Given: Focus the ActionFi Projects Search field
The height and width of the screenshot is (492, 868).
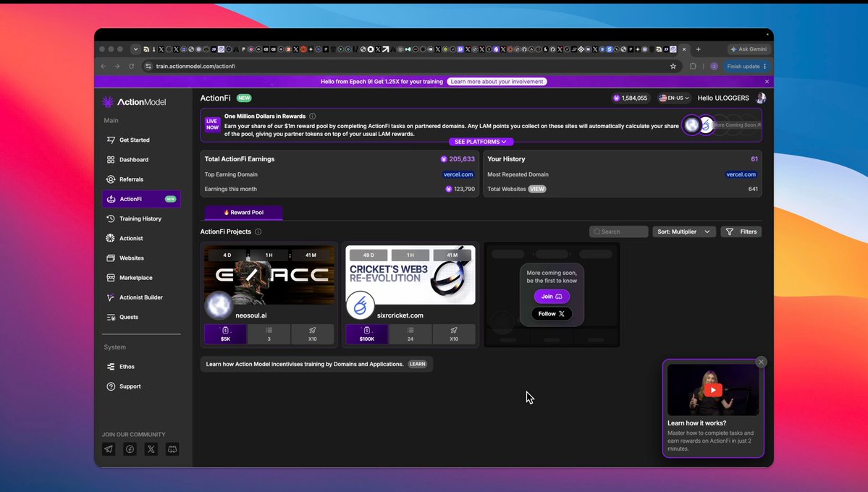Looking at the screenshot, I should point(618,232).
